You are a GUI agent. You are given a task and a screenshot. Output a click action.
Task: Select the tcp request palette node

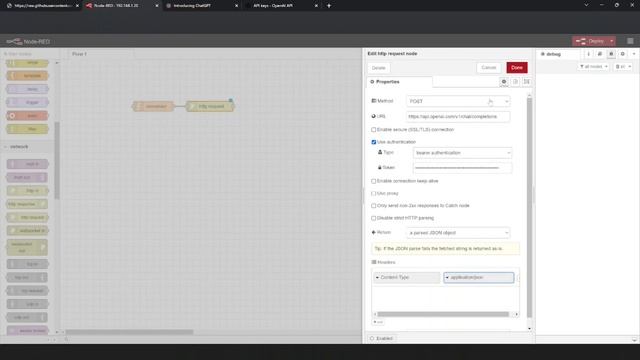[27, 291]
